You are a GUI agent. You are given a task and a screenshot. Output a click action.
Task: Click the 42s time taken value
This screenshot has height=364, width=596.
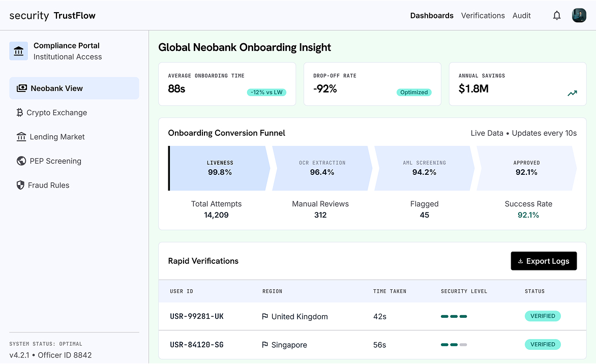coord(380,317)
